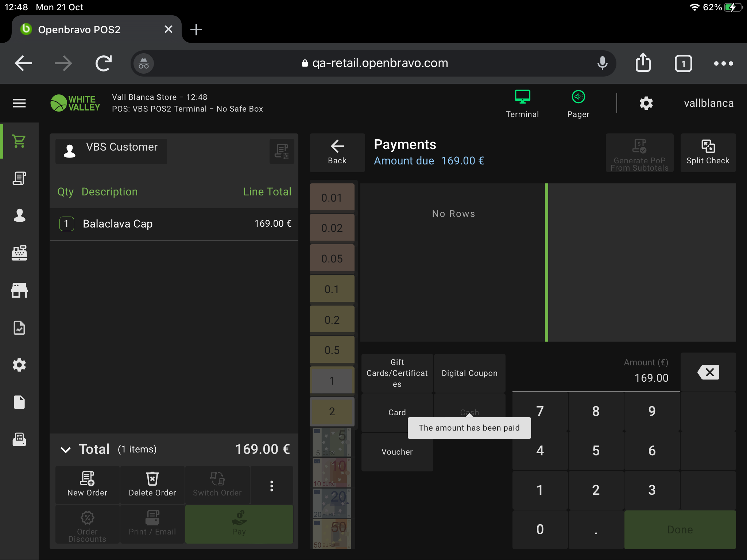Click the backspace key on keypad
The image size is (747, 560).
click(x=708, y=372)
